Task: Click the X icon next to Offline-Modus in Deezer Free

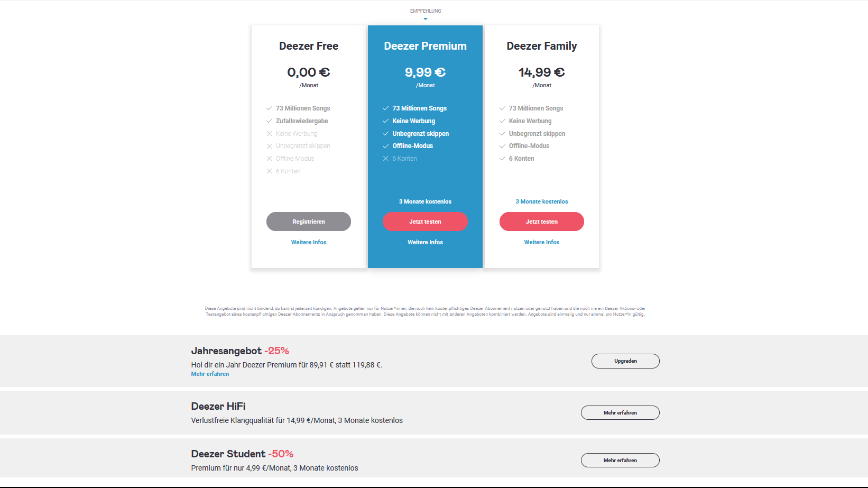Action: 269,159
